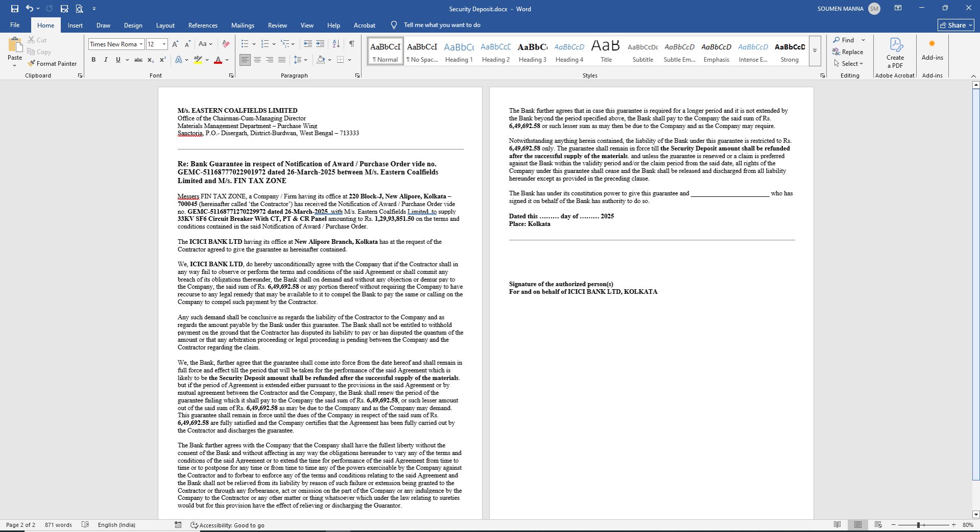This screenshot has height=532, width=980.
Task: Open print preview from the quick access toolbar
Action: [x=79, y=9]
